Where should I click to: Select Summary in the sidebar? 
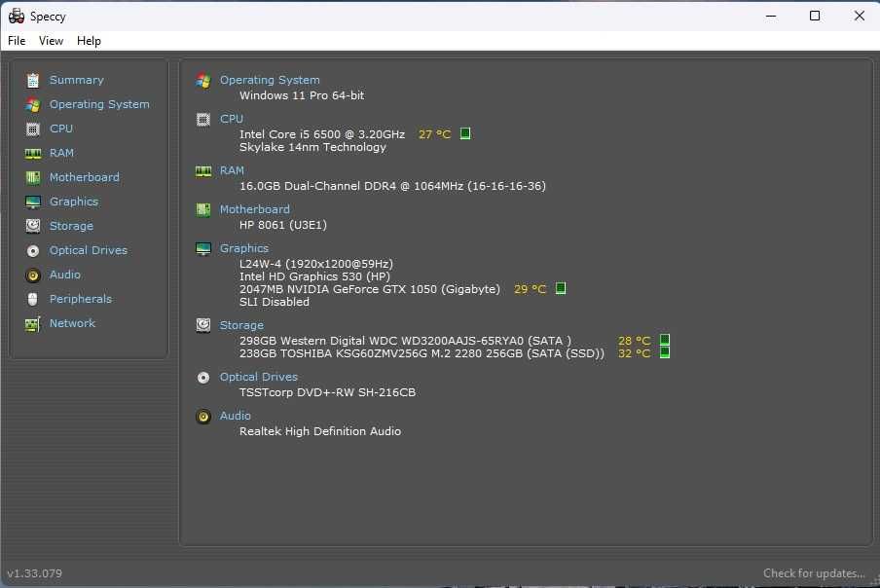(76, 80)
